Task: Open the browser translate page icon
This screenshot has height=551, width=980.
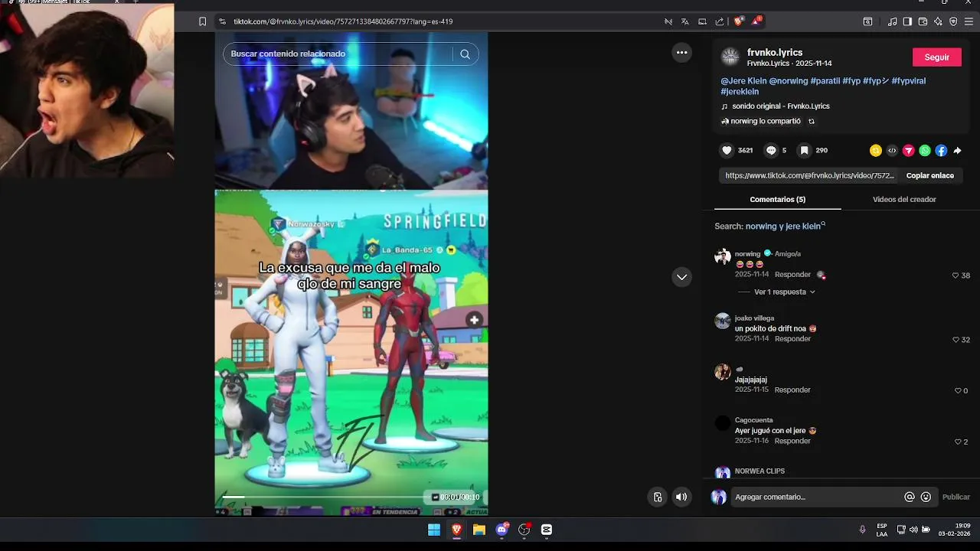Action: [x=685, y=21]
